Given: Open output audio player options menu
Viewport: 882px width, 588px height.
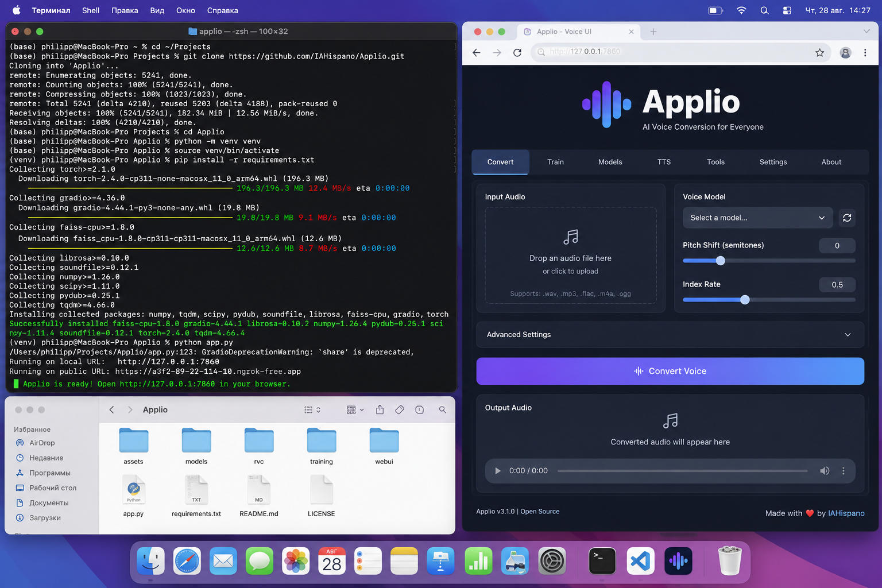Looking at the screenshot, I should [843, 470].
